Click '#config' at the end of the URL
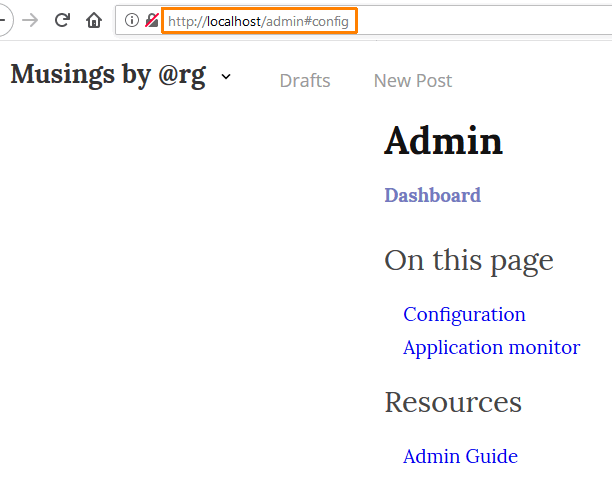 [x=330, y=21]
